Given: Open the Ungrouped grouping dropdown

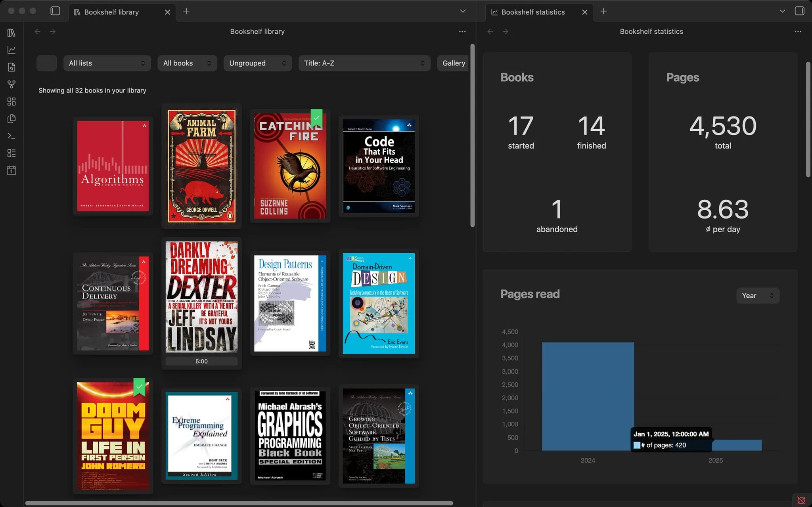Looking at the screenshot, I should (258, 63).
